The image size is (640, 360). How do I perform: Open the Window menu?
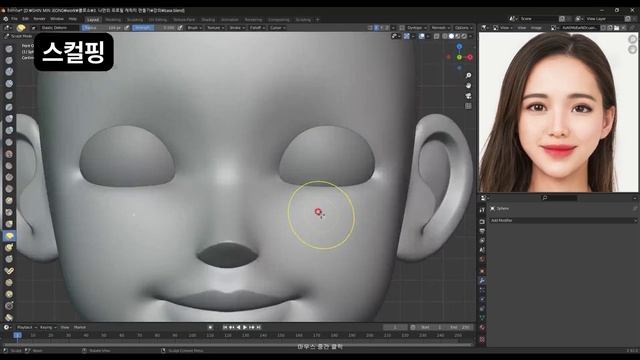pos(57,19)
